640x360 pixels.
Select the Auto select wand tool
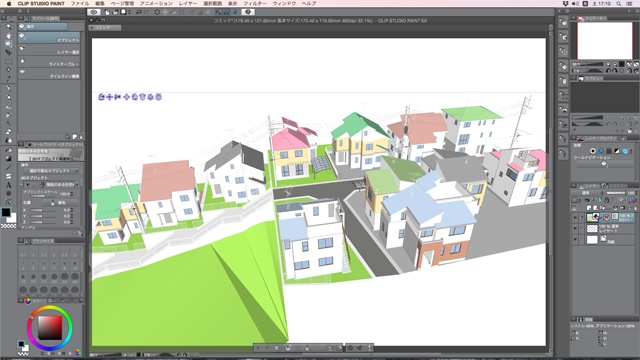(8, 70)
